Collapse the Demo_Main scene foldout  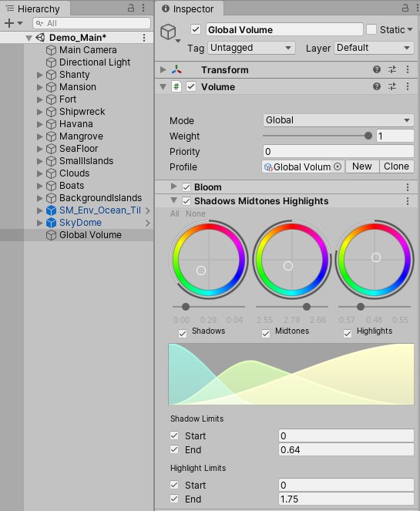29,38
